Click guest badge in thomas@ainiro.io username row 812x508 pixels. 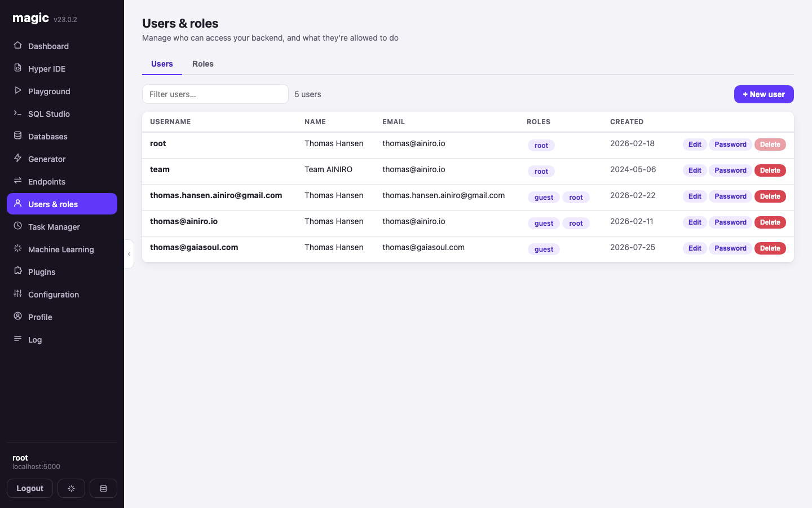point(544,224)
